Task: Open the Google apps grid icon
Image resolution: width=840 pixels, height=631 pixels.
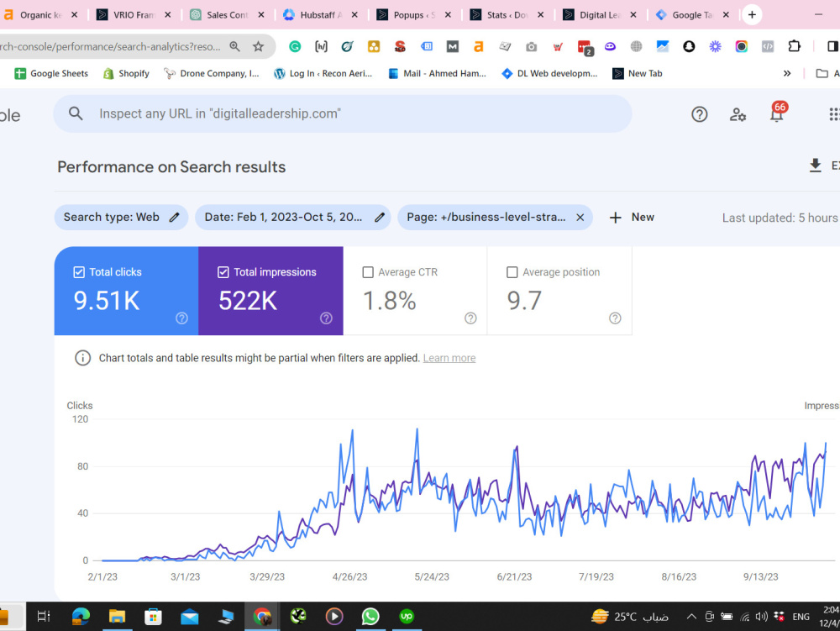Action: point(834,114)
